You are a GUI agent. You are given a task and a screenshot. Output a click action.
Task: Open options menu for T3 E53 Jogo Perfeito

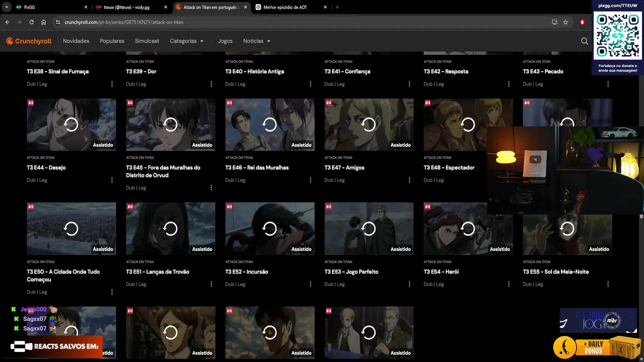coord(410,284)
